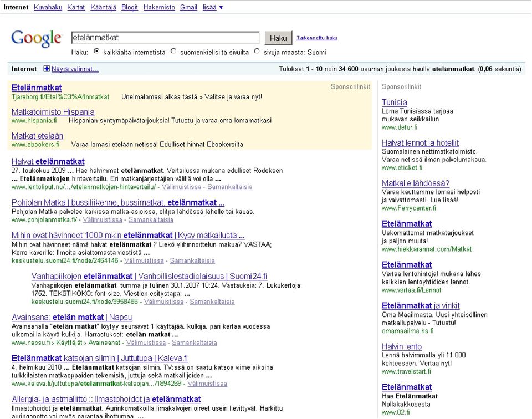The image size is (532, 419).
Task: Open 'Samankaltaisia' for suomi24 node/2464146
Action: coord(192,261)
